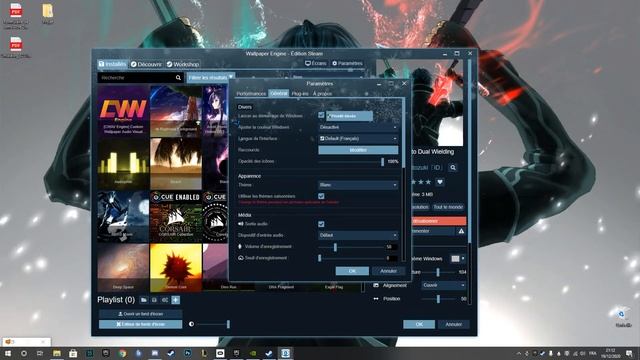Adjust the Opacité des icônes slider
Screen dimensions: 640x360
tap(351, 162)
